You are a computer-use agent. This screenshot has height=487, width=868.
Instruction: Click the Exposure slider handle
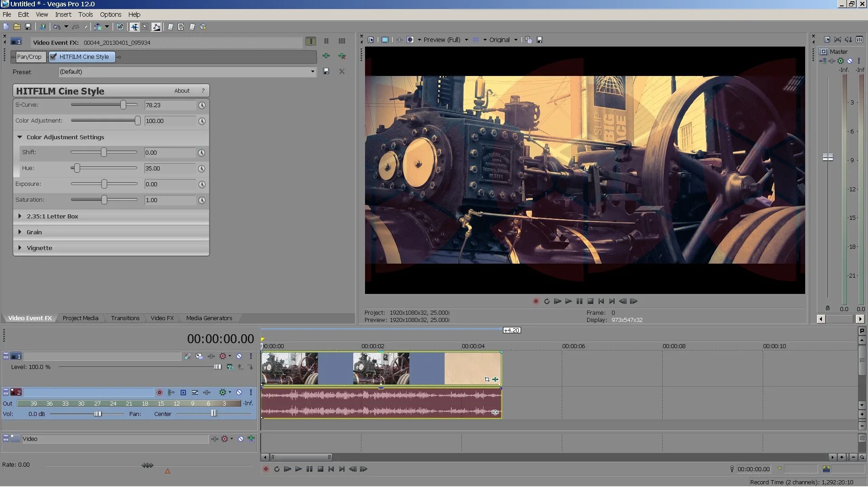point(104,184)
